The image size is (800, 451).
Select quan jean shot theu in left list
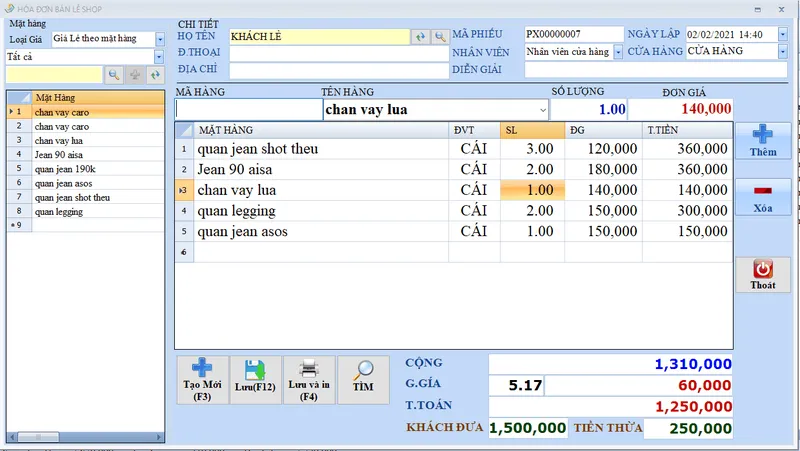tap(98, 197)
